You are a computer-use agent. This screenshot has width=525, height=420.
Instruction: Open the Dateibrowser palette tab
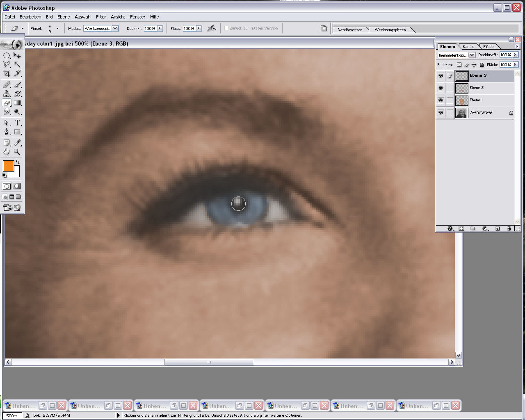pyautogui.click(x=350, y=30)
